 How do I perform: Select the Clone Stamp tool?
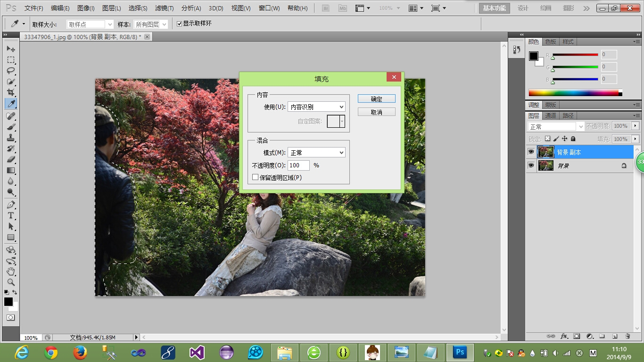coord(10,138)
